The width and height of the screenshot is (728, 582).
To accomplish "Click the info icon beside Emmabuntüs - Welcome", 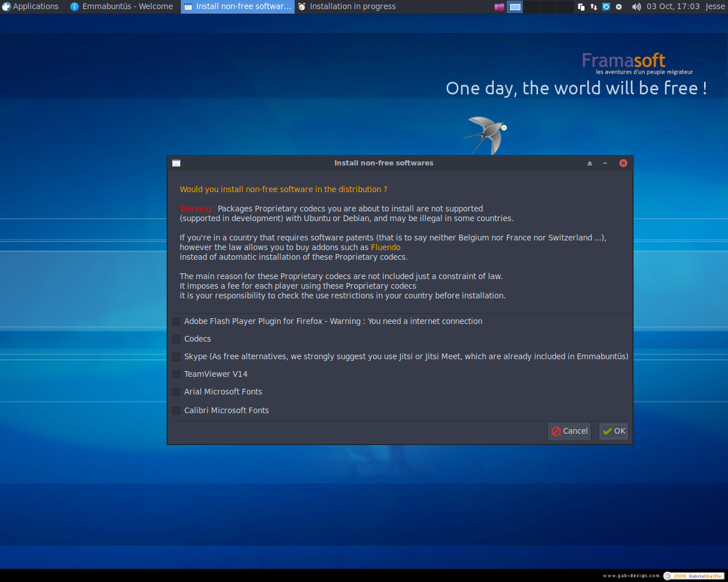I will click(75, 7).
